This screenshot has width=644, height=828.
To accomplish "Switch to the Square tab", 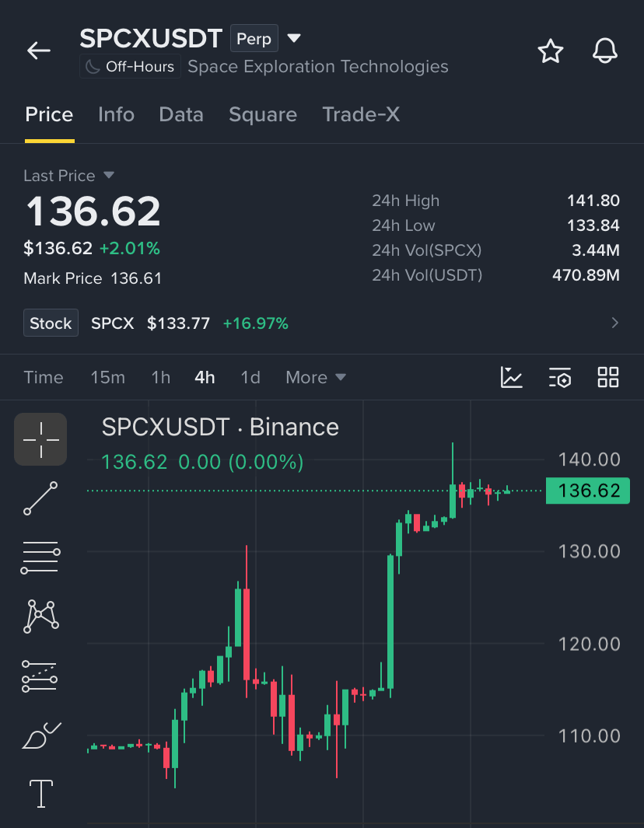I will point(263,114).
